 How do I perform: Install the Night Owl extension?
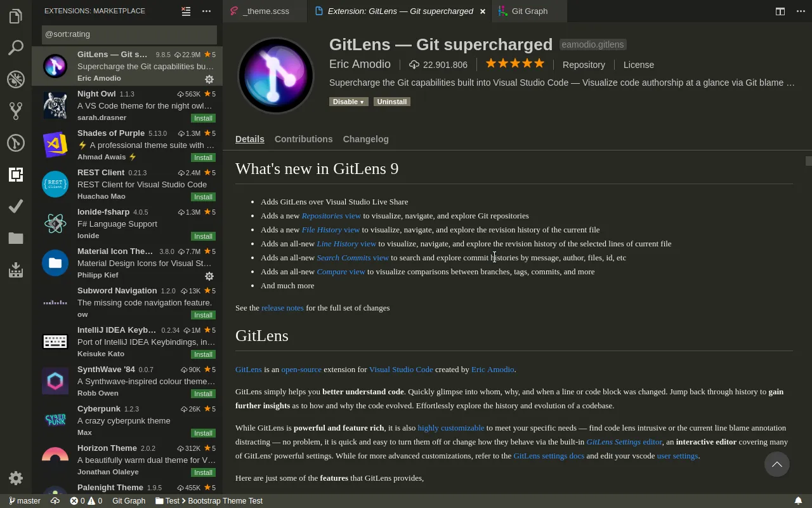[x=204, y=118]
